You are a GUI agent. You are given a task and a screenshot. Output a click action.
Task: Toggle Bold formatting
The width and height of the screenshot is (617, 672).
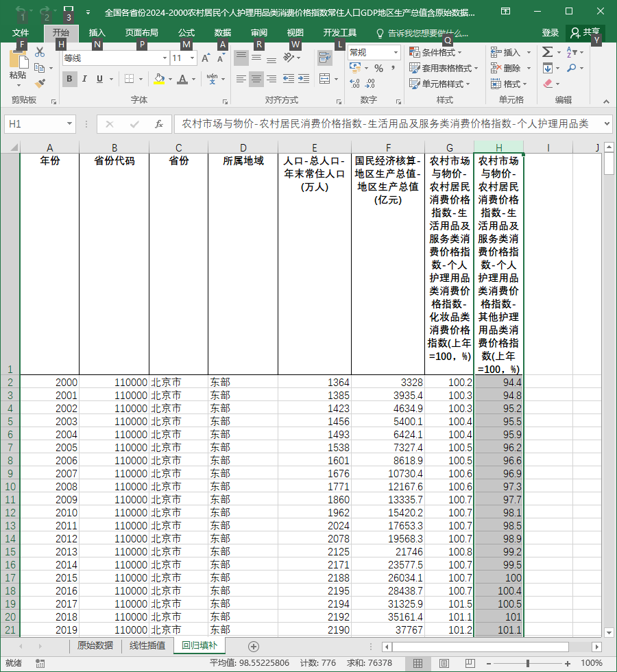(x=69, y=79)
